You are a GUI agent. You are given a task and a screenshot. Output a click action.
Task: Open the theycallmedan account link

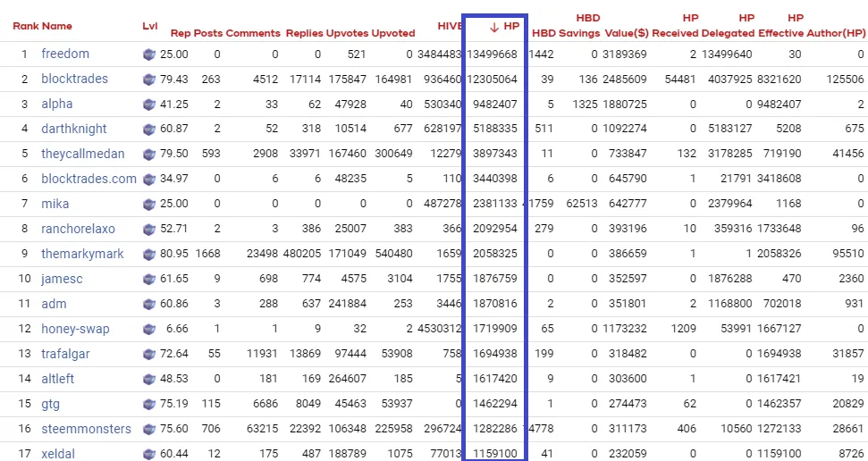[x=83, y=154]
